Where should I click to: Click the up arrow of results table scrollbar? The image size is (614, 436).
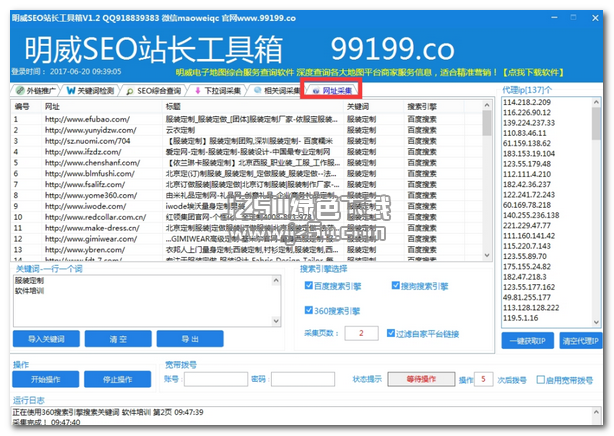coord(487,105)
